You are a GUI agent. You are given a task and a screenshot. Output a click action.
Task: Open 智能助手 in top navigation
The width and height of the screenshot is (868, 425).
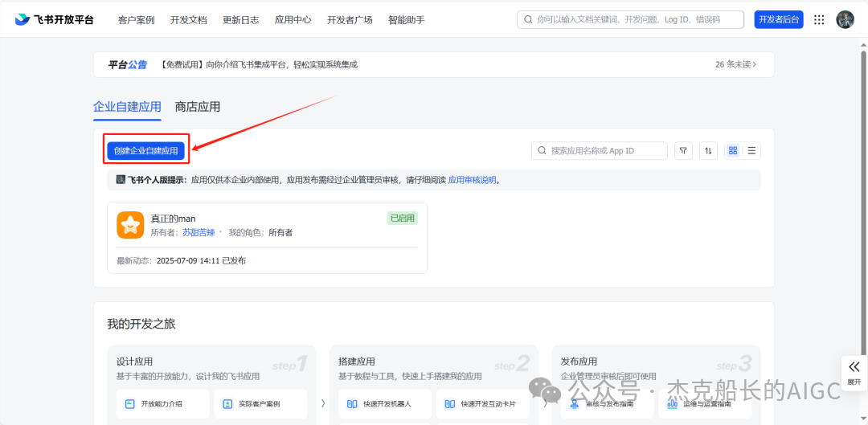coord(407,20)
